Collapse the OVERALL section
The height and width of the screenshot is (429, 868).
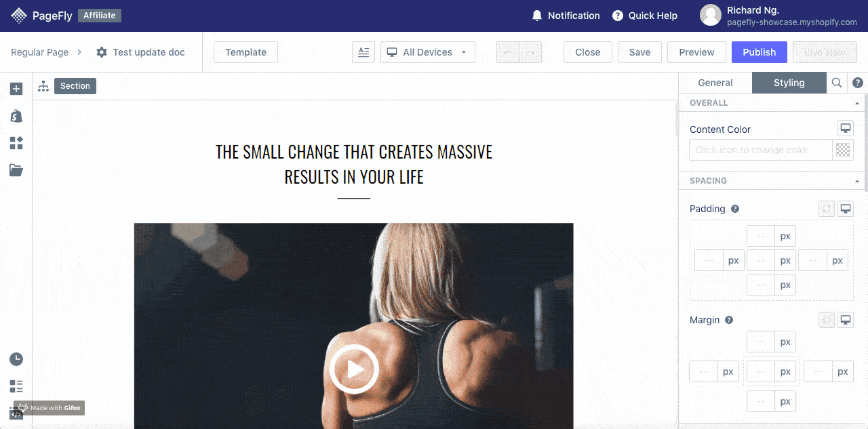tap(858, 103)
